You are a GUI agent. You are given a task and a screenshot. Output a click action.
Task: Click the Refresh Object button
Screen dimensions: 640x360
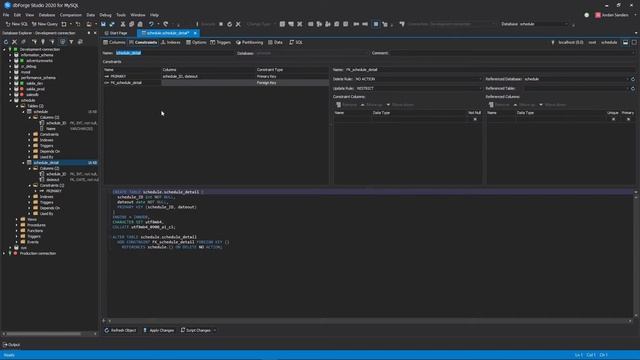tap(120, 330)
